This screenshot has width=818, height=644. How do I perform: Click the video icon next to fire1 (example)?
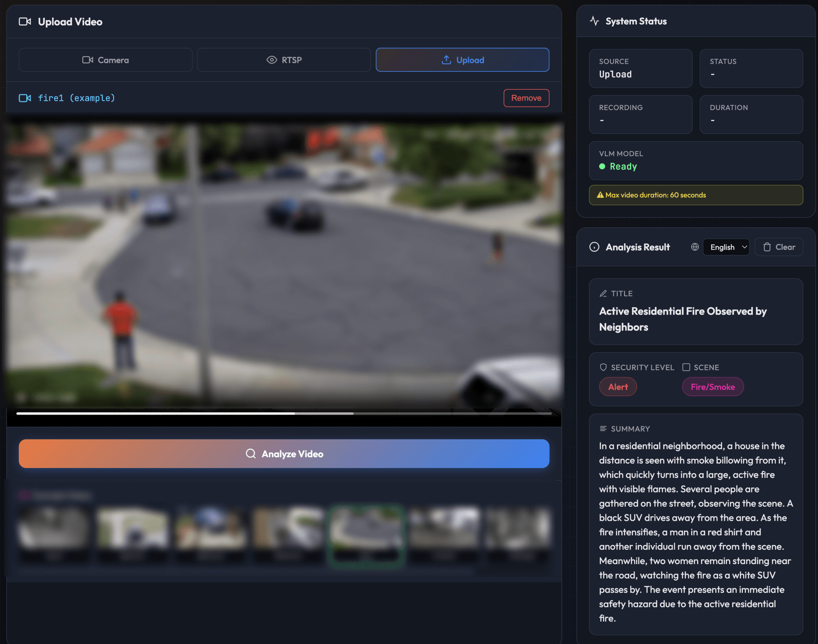click(25, 98)
